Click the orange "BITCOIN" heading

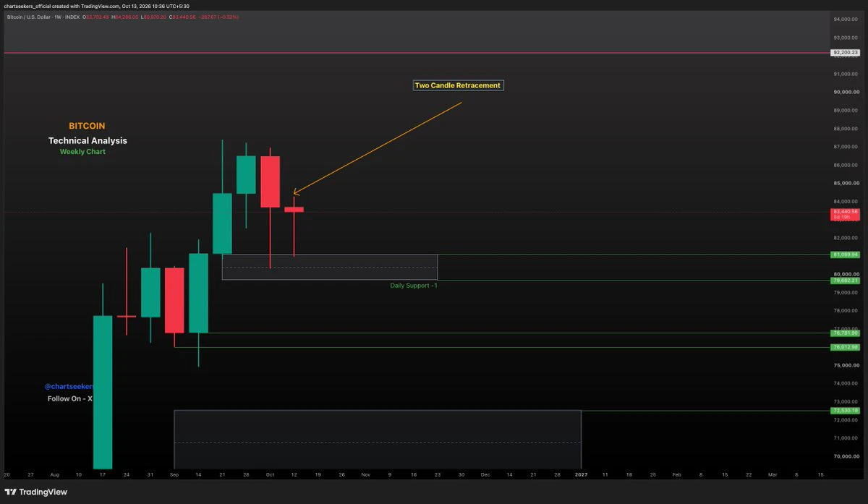[x=87, y=126]
